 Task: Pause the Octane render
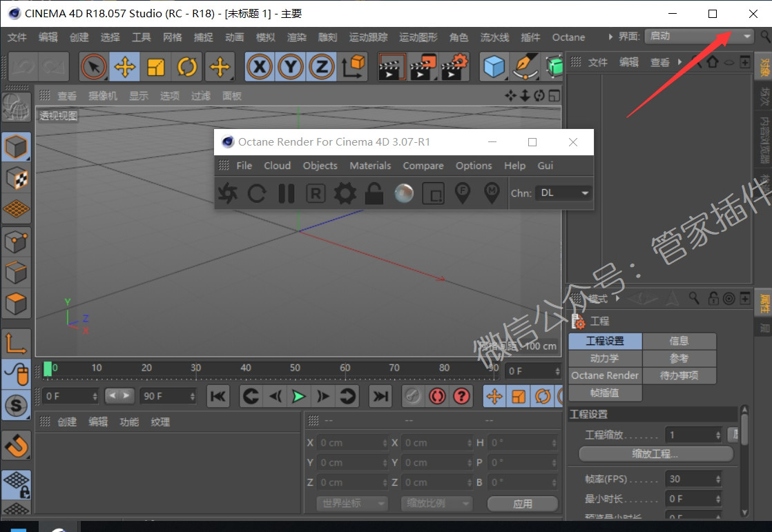click(286, 193)
